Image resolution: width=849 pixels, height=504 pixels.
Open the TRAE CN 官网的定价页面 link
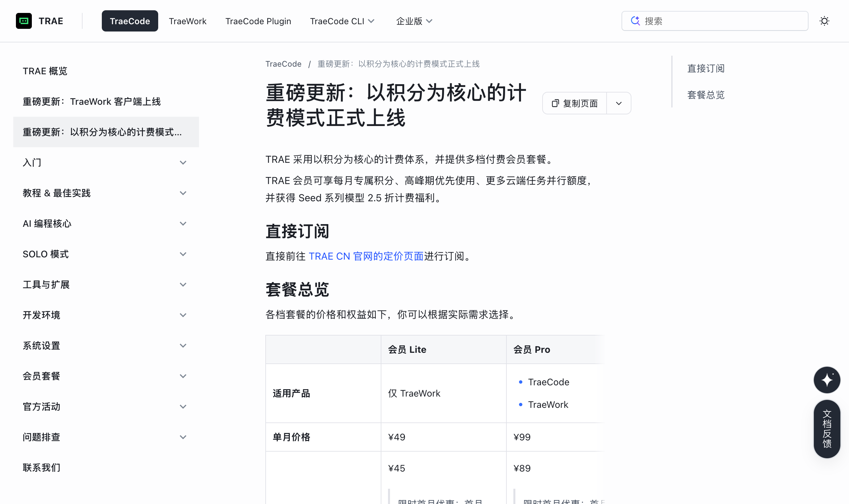click(366, 256)
